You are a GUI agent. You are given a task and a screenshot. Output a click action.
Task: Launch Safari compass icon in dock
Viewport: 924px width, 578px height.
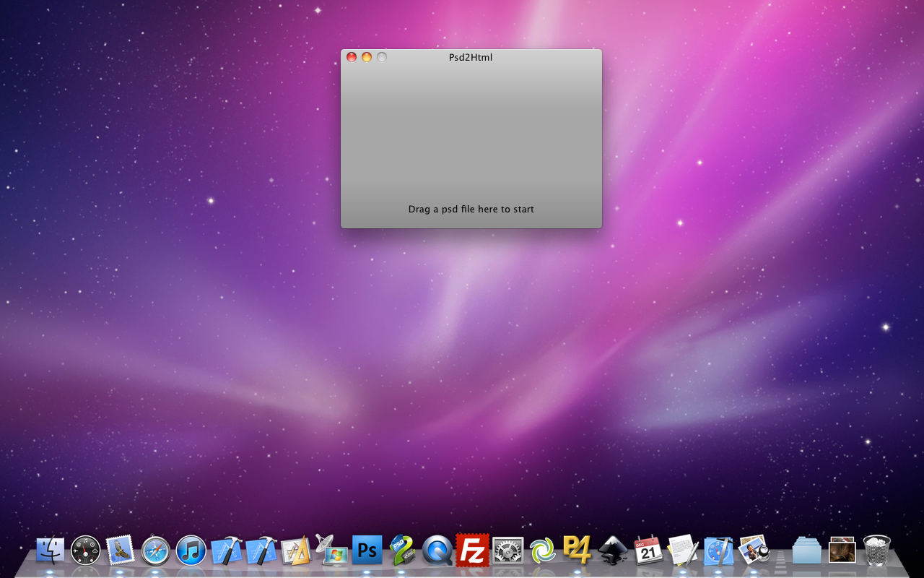point(156,551)
